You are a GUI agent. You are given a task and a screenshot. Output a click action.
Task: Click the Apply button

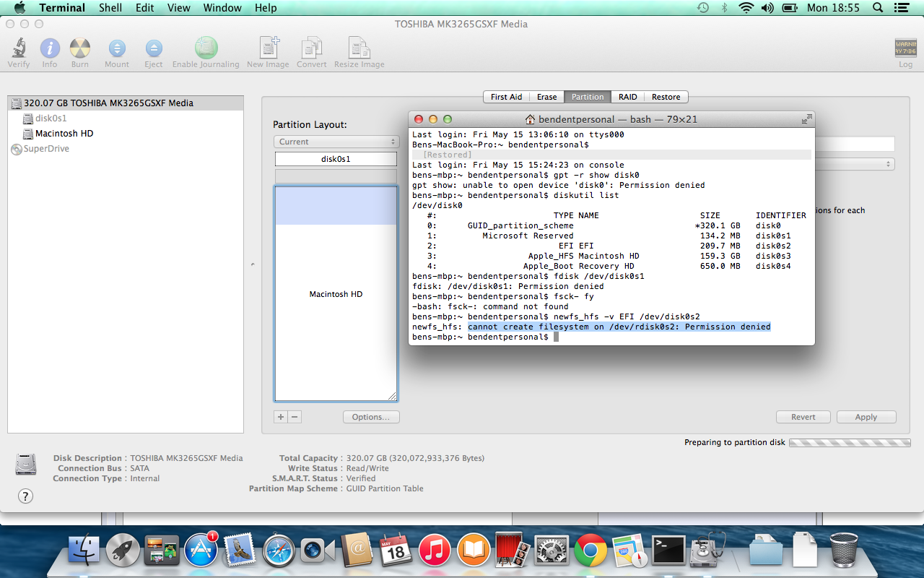866,417
